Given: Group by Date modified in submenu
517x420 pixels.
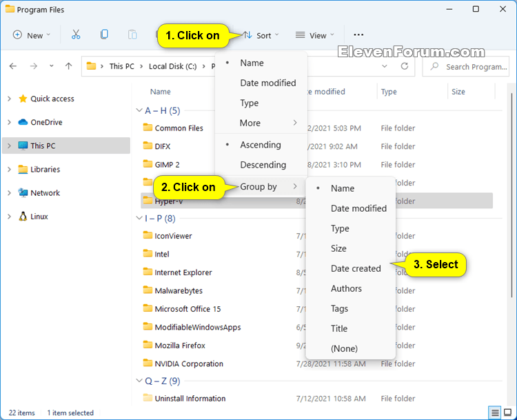Looking at the screenshot, I should coord(350,208).
